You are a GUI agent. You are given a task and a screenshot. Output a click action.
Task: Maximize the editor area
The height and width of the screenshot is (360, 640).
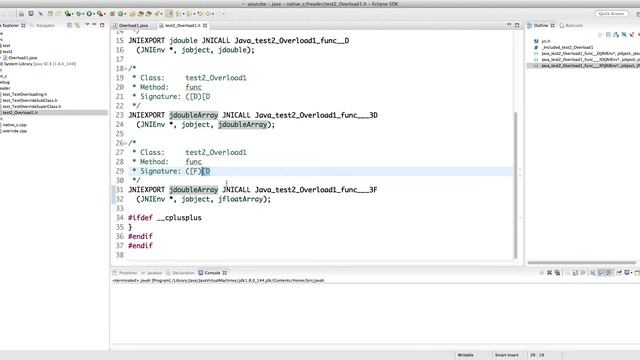pos(517,25)
